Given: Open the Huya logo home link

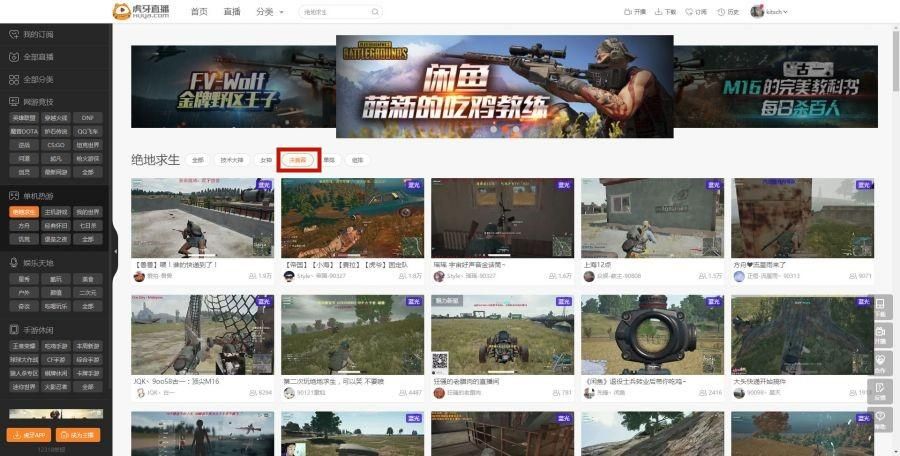Looking at the screenshot, I should click(x=141, y=11).
